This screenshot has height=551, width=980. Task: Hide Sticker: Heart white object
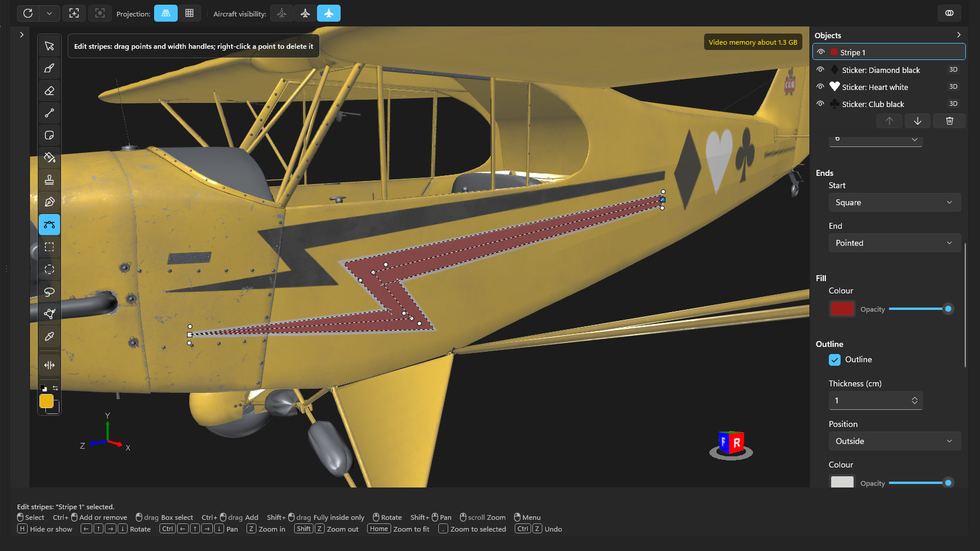(x=821, y=86)
